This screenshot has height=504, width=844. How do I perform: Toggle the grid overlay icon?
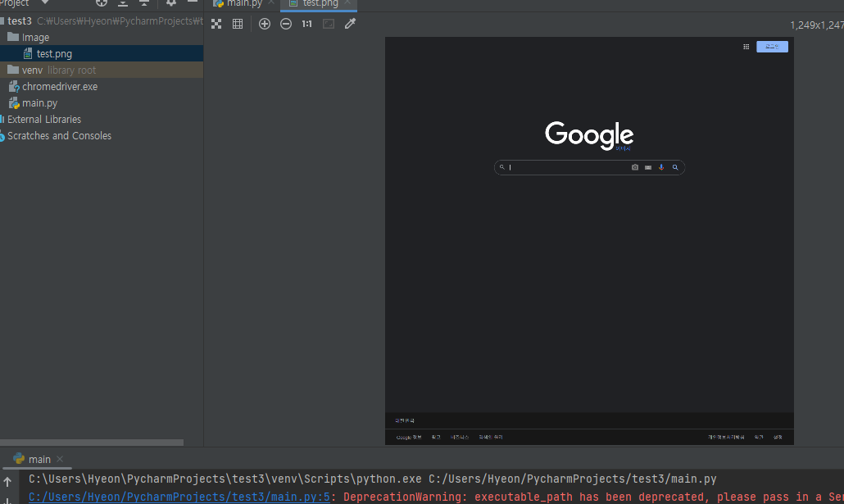pyautogui.click(x=238, y=24)
